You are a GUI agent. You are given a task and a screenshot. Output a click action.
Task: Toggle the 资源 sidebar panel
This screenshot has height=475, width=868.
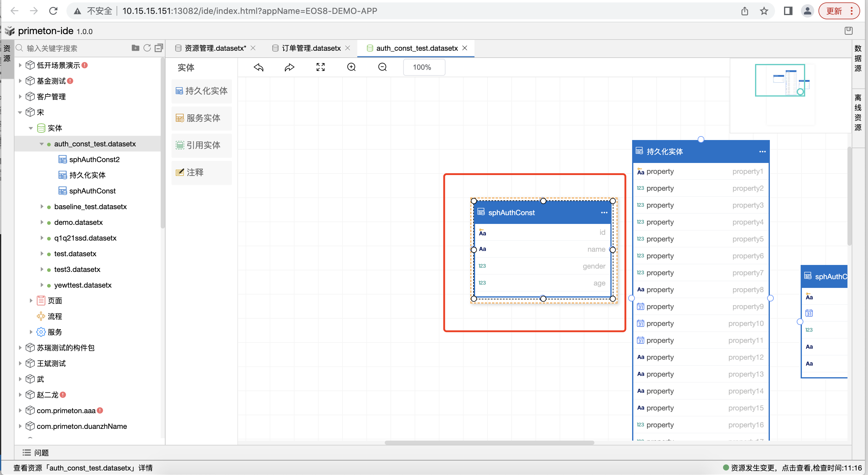(x=7, y=54)
